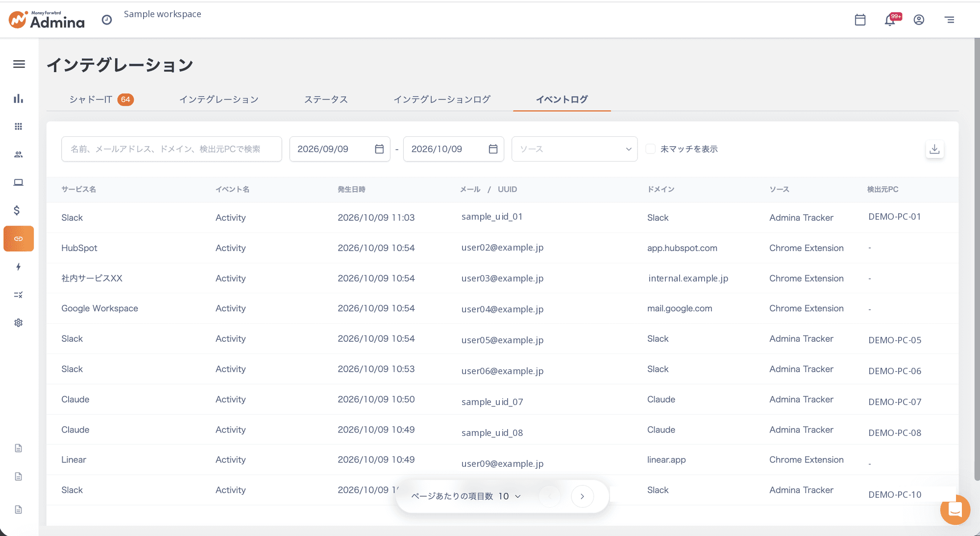The image size is (980, 536).
Task: Open the chat support bubble
Action: point(955,510)
